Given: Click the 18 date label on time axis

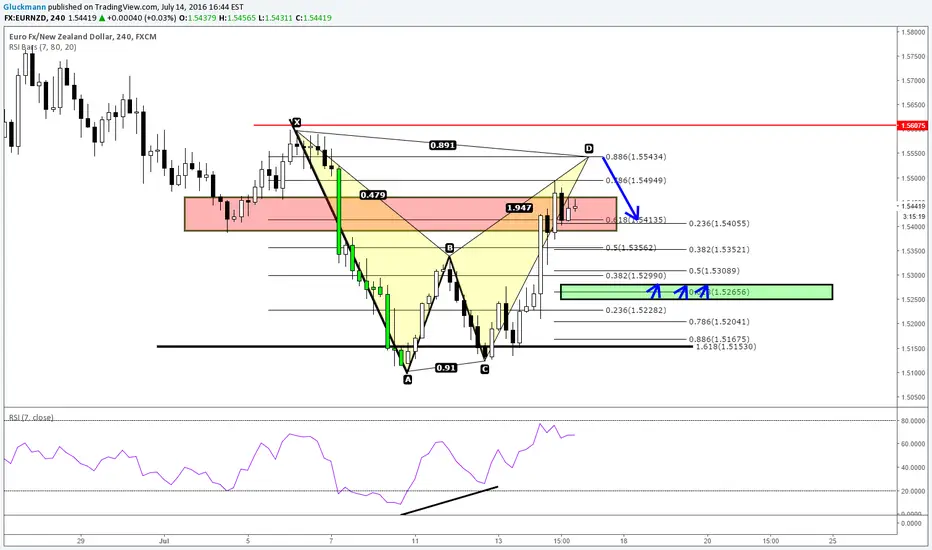Looking at the screenshot, I should click(x=624, y=541).
